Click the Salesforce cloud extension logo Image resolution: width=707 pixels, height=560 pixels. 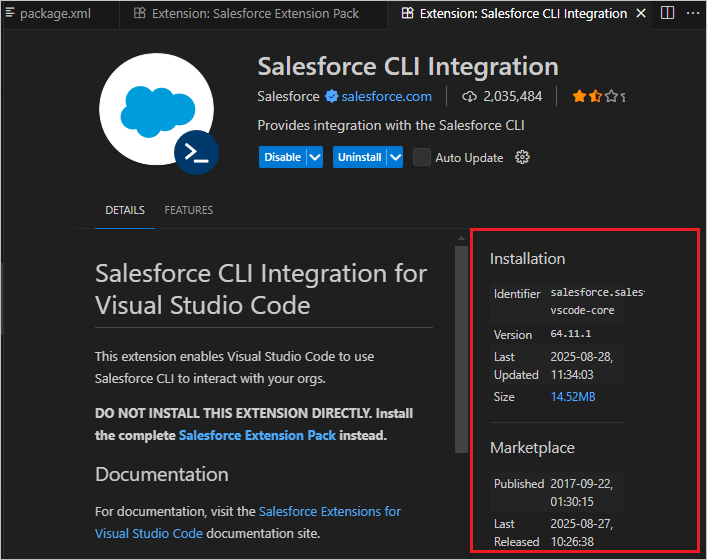(156, 109)
